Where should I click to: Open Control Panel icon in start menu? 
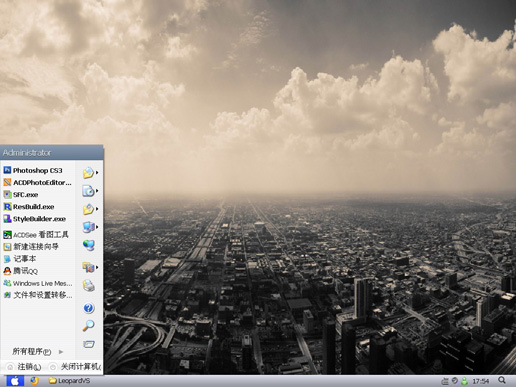pos(88,267)
